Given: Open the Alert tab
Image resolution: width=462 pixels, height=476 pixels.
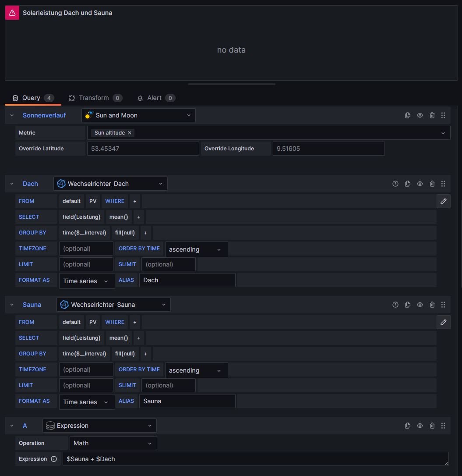Looking at the screenshot, I should [x=155, y=98].
